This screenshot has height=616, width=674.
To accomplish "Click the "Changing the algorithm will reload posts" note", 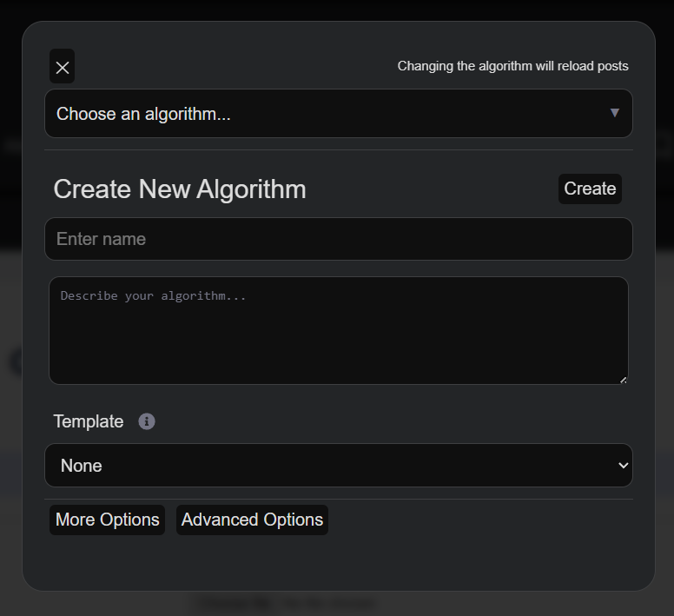I will [x=512, y=66].
